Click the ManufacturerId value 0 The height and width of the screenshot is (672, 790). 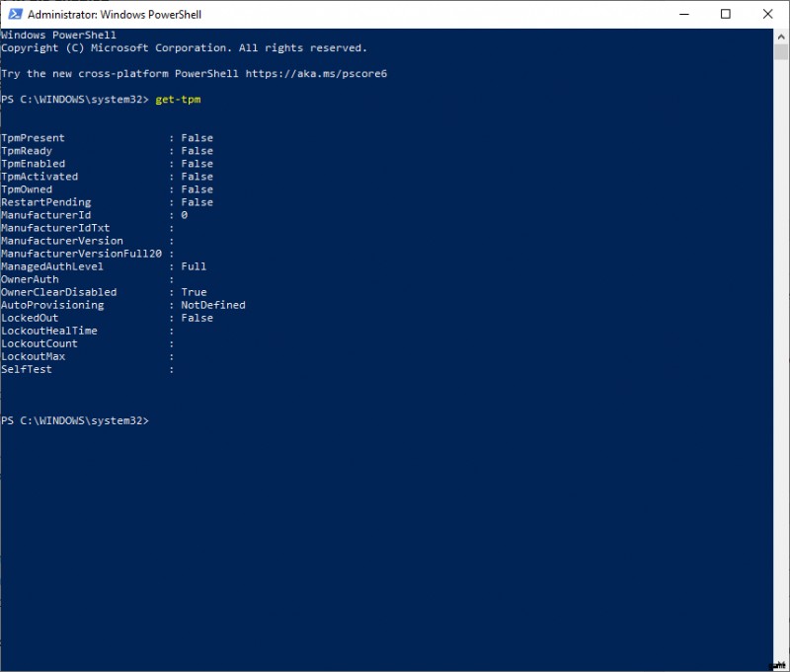coord(185,215)
